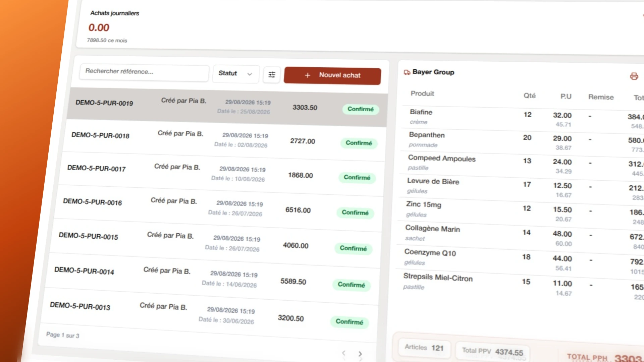This screenshot has height=362, width=644.
Task: Go to the previous page arrow
Action: coord(343,353)
